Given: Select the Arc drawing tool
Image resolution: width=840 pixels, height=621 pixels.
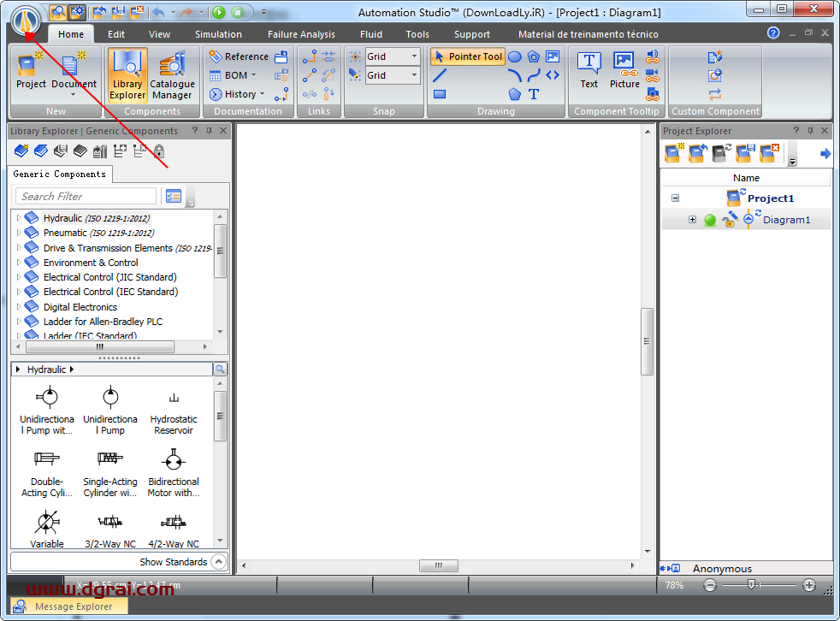Looking at the screenshot, I should (515, 75).
